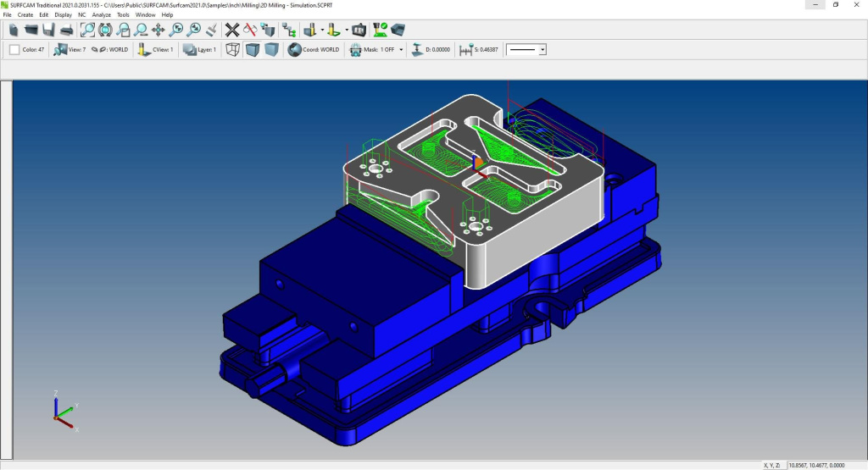The width and height of the screenshot is (868, 470).
Task: Click the Zoom to fit magnifier icon
Action: click(87, 30)
